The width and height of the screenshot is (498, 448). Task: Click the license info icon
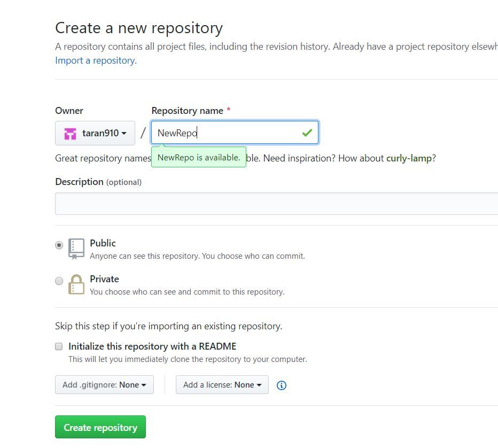coord(282,385)
